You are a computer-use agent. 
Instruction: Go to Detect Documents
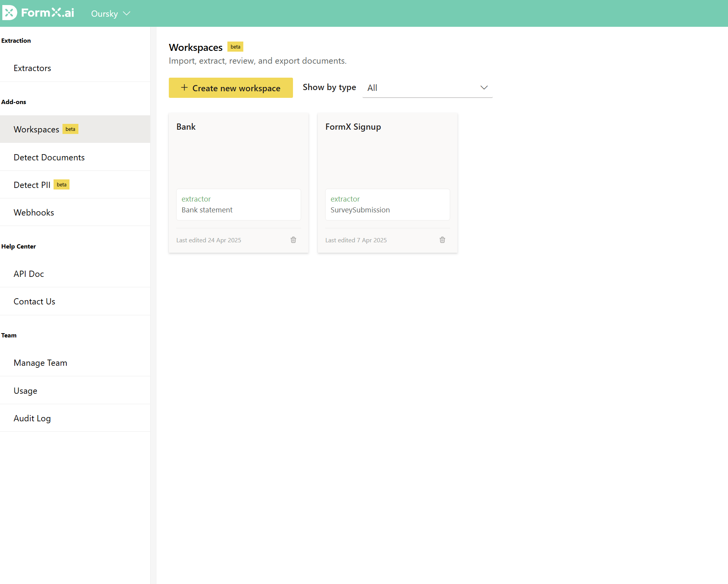pos(75,157)
